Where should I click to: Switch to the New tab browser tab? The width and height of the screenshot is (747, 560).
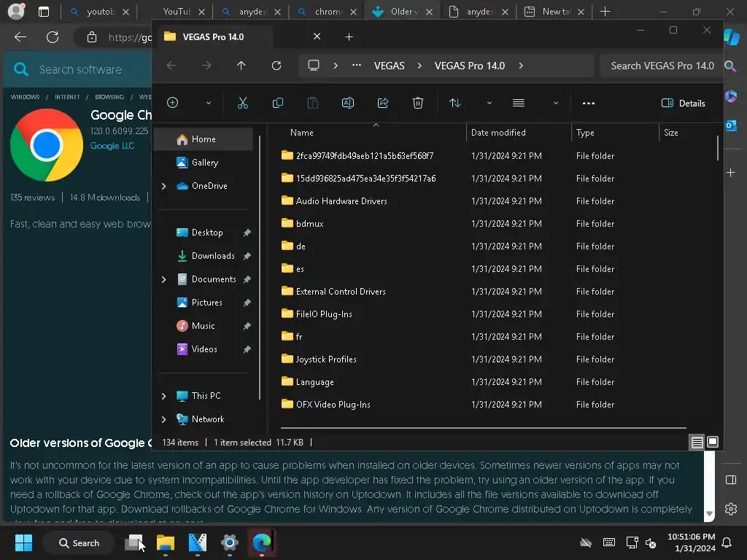555,12
